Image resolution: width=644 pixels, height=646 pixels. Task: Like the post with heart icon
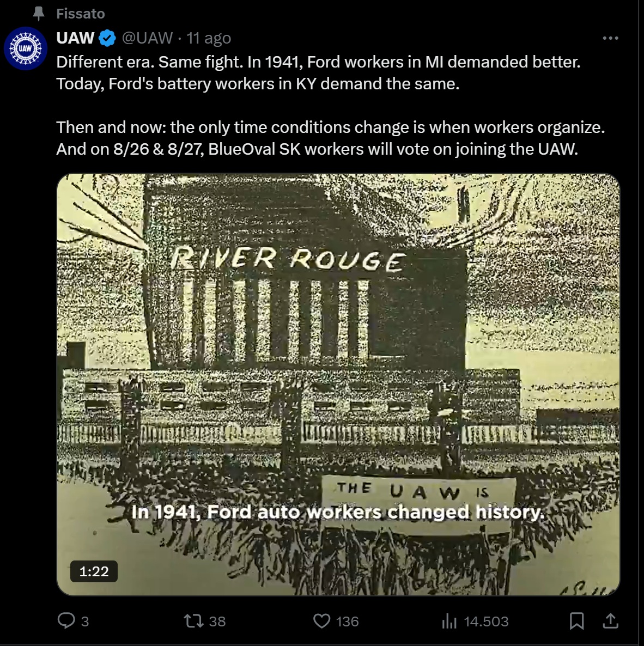pos(322,621)
